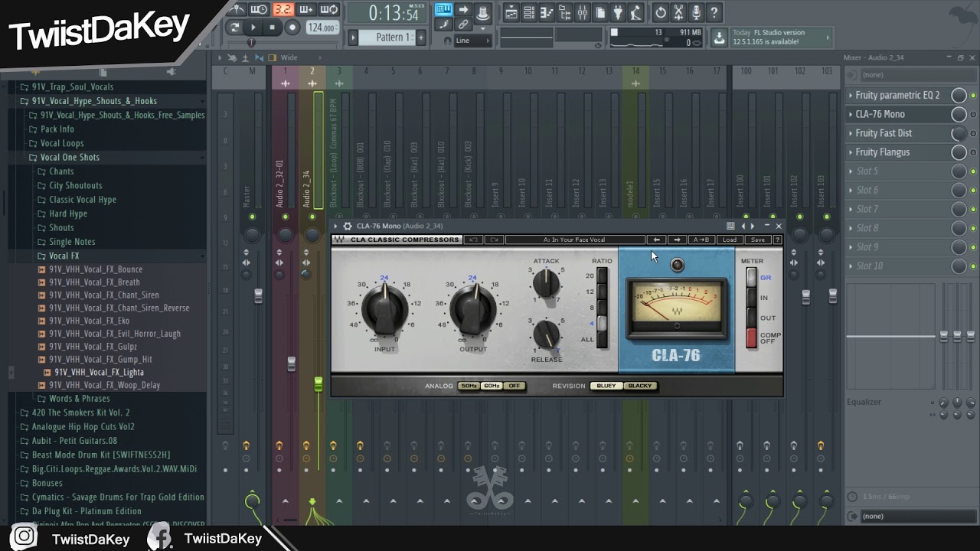Toggle pattern/song mode switch

click(x=234, y=28)
